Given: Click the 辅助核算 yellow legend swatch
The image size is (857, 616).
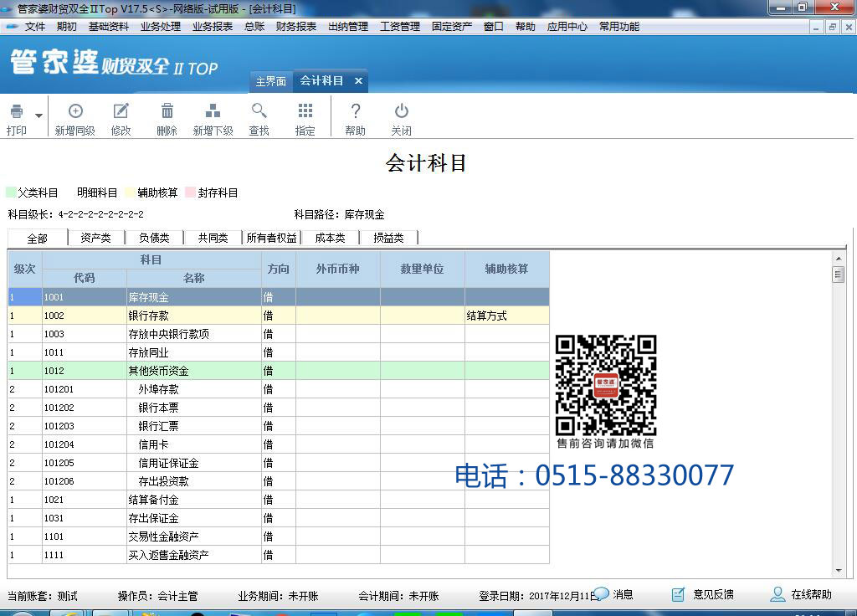Looking at the screenshot, I should pyautogui.click(x=130, y=192).
